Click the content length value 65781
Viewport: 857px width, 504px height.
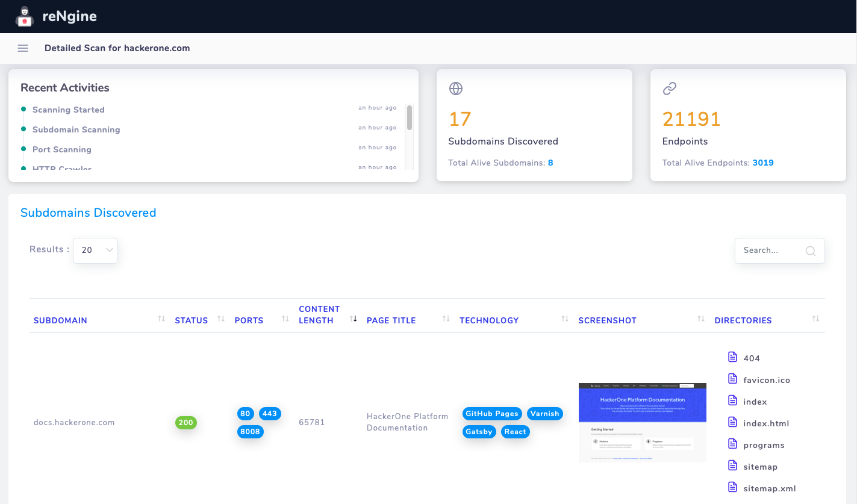(x=312, y=423)
